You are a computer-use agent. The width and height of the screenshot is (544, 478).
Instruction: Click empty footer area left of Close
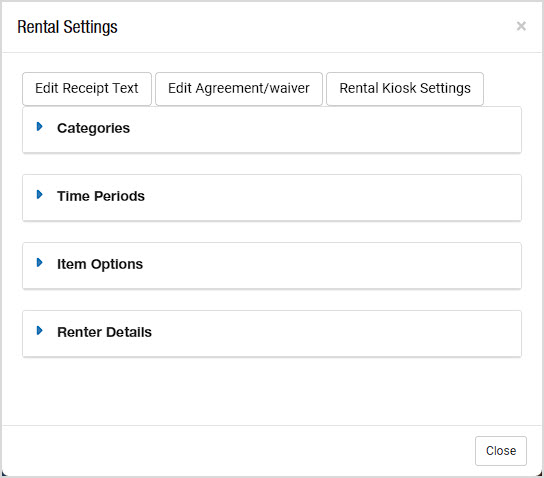pos(236,451)
